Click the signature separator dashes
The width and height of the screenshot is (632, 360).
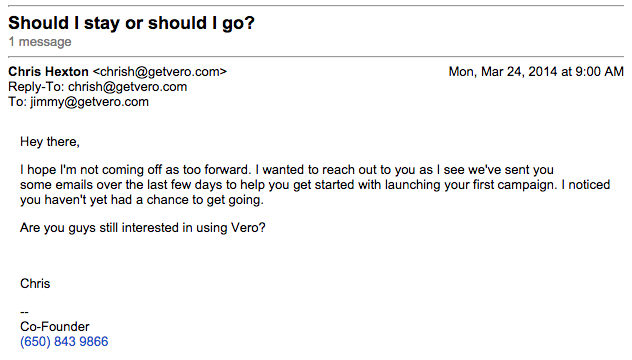pos(24,312)
